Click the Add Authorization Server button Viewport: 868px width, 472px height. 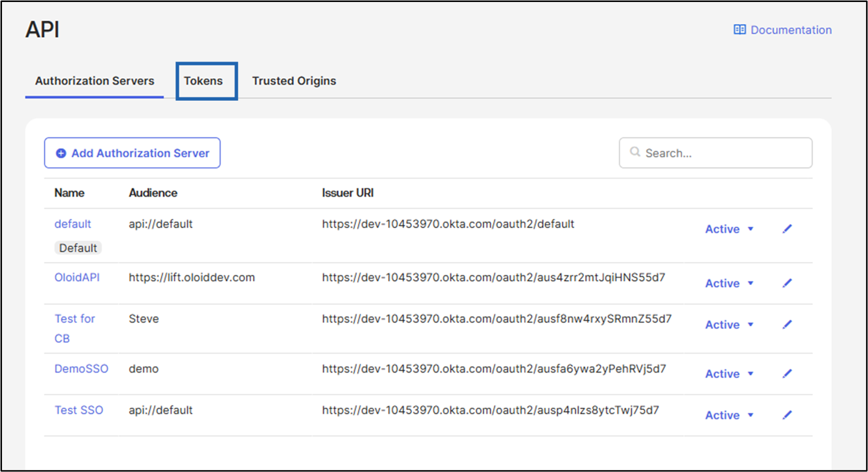[x=132, y=153]
